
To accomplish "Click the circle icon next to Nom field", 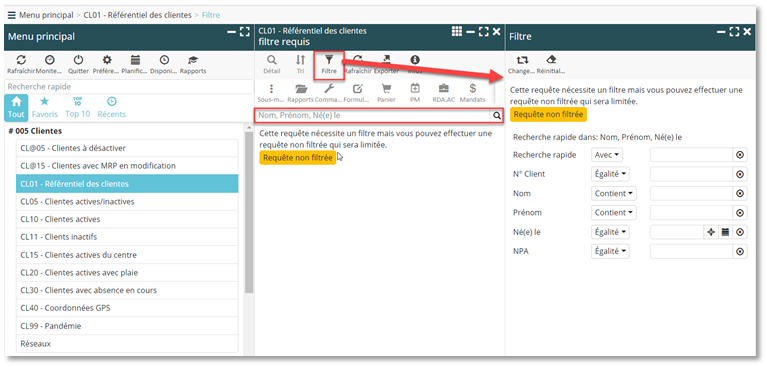I will tap(740, 193).
